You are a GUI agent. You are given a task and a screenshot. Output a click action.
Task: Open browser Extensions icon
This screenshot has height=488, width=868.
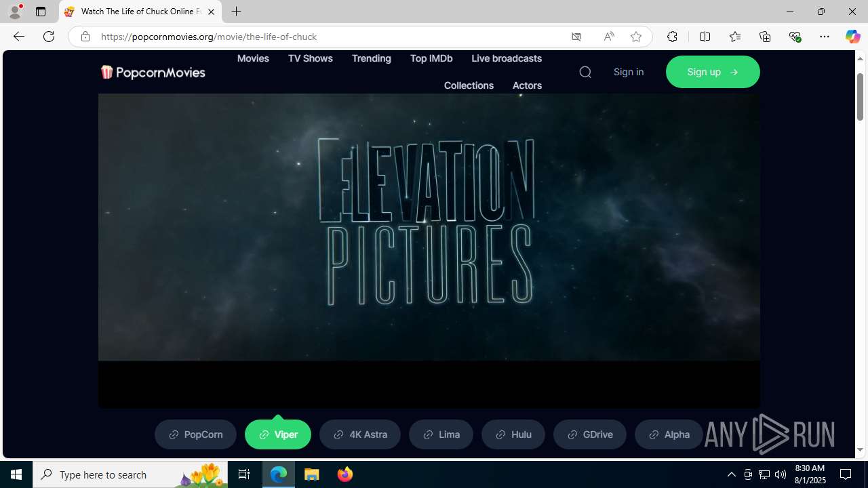pos(672,37)
